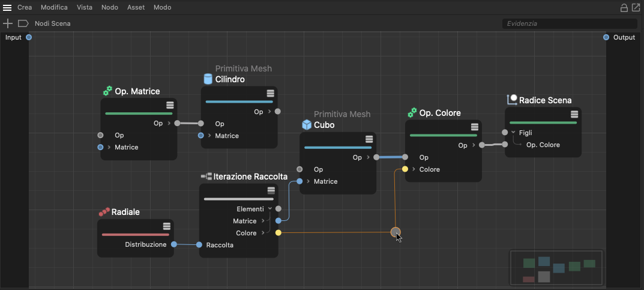Open the Asset menu
Viewport: 644px width, 290px height.
coord(136,7)
